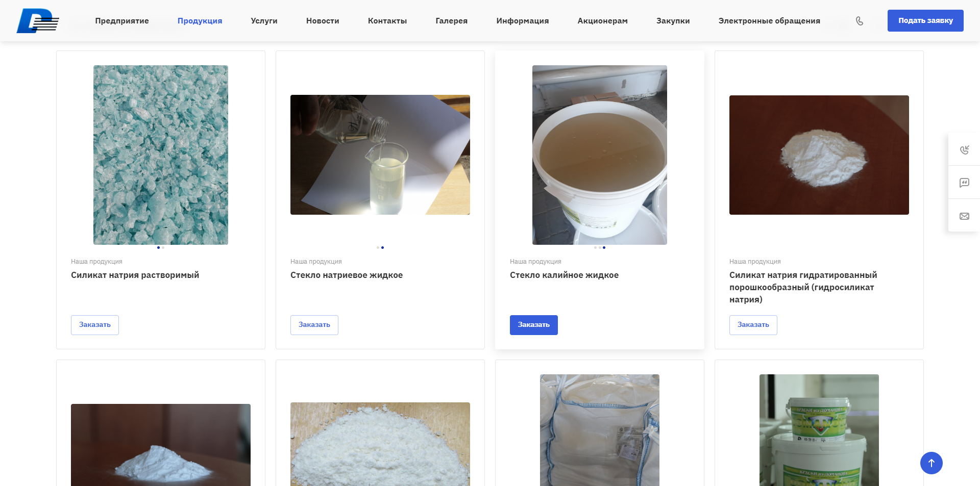Click the liquid pouring into beaker photo
Viewport: 980px width, 486px height.
[380, 155]
